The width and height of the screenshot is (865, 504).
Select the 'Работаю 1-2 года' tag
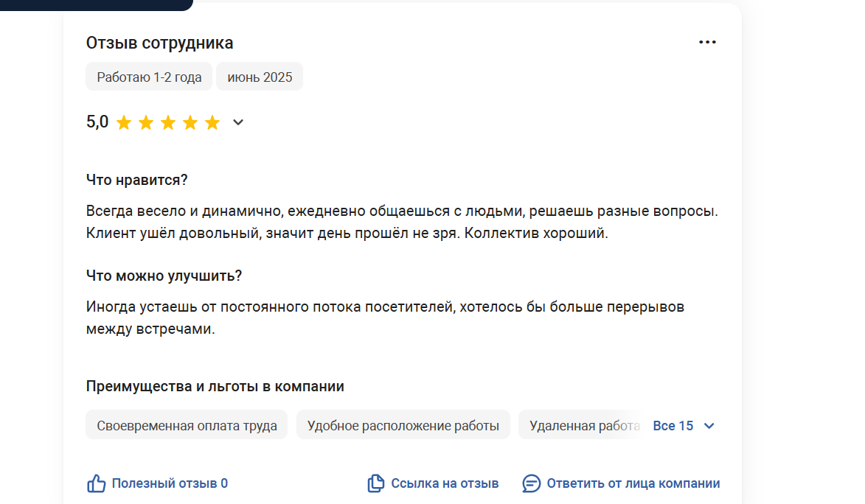click(x=149, y=77)
